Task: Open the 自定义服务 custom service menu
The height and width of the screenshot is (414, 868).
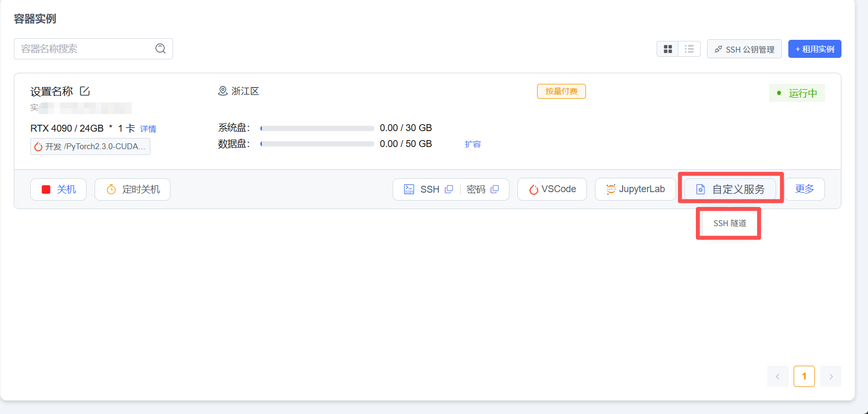Action: tap(730, 189)
